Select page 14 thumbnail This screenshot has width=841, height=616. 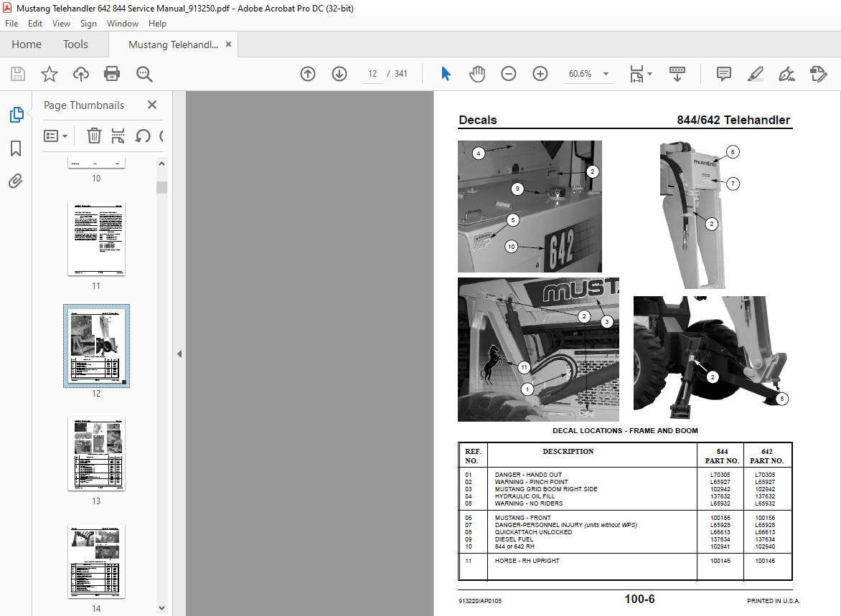point(97,561)
